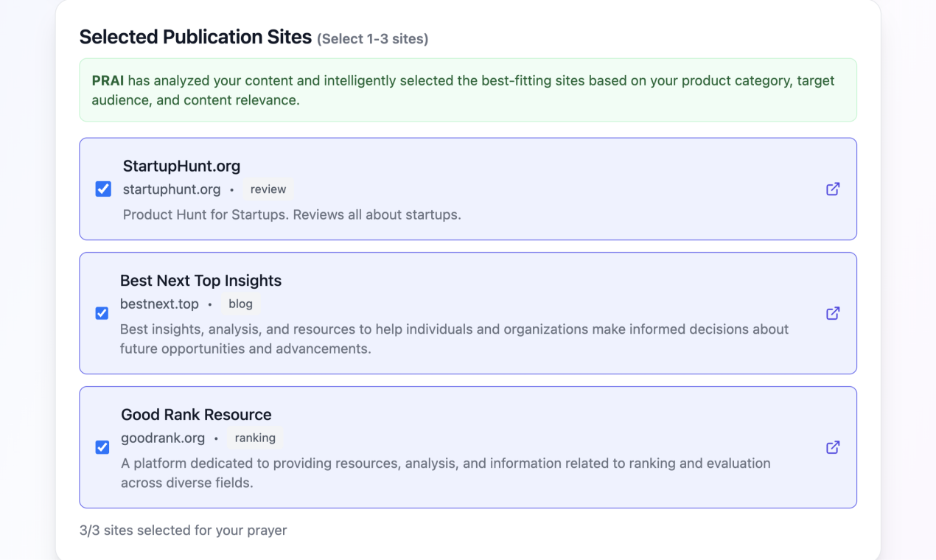Open Good Rank Resource external link icon

pyautogui.click(x=833, y=447)
